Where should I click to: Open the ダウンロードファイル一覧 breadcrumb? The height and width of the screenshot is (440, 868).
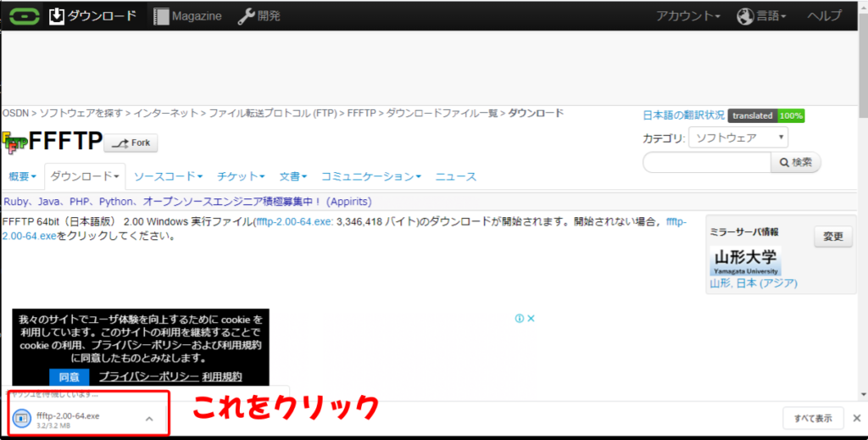coord(442,114)
